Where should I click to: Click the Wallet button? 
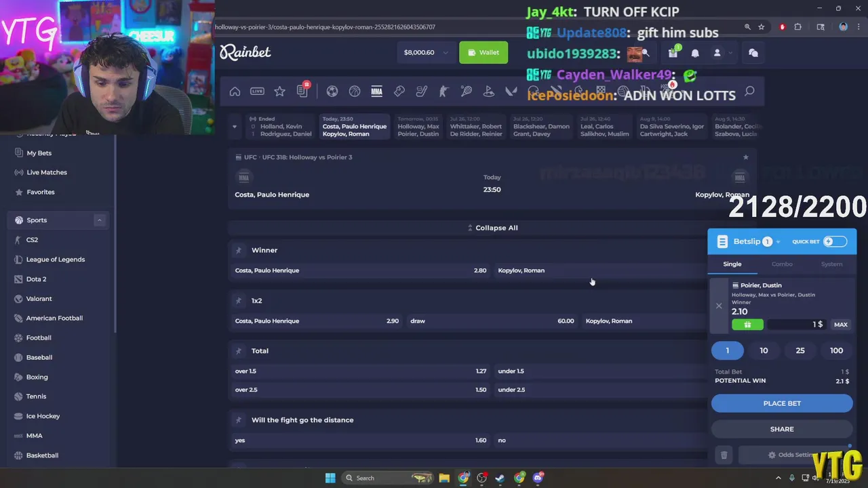pyautogui.click(x=484, y=52)
